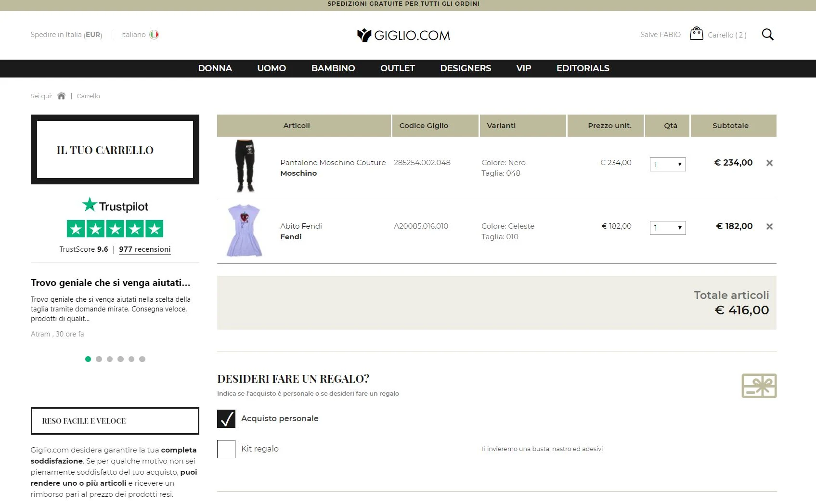Click the subtotal € 234,00
This screenshot has height=504, width=816.
(733, 163)
